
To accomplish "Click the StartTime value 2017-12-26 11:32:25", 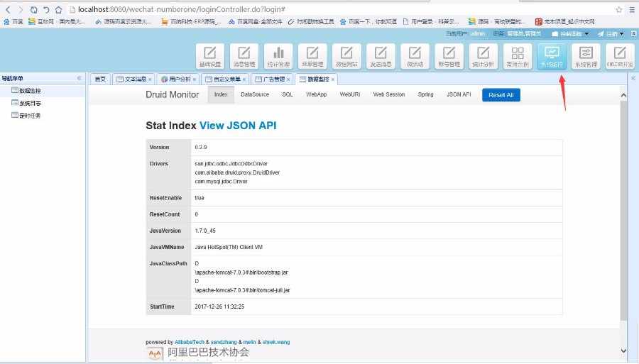I will click(x=219, y=307).
